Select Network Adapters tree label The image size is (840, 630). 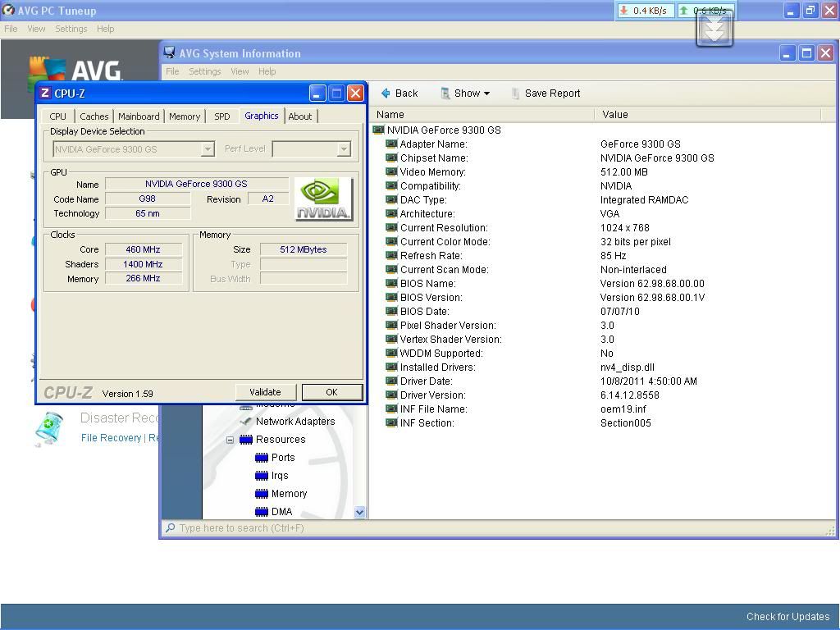click(295, 422)
